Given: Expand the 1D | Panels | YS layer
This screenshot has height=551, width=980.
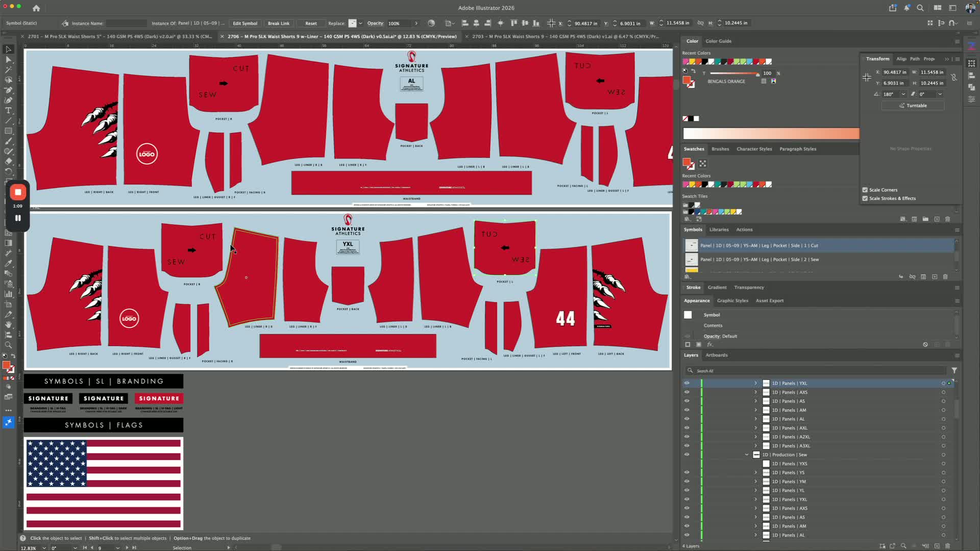Looking at the screenshot, I should click(x=756, y=472).
